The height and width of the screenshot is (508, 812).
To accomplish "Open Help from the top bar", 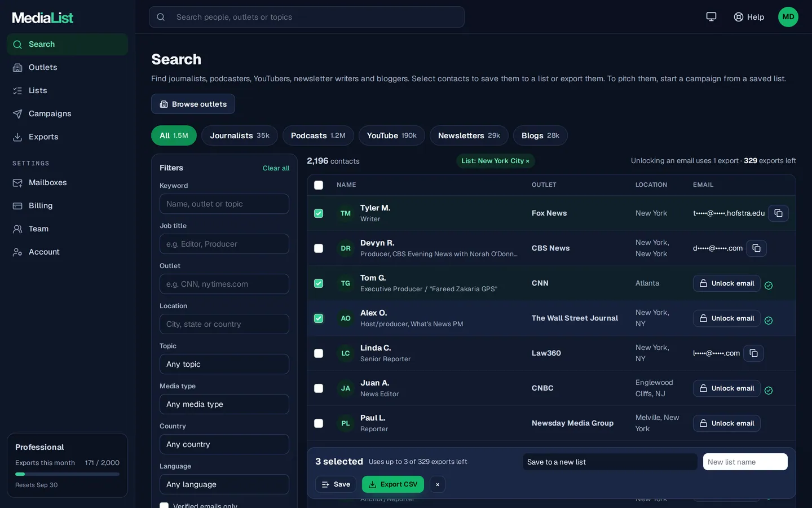I will click(749, 17).
